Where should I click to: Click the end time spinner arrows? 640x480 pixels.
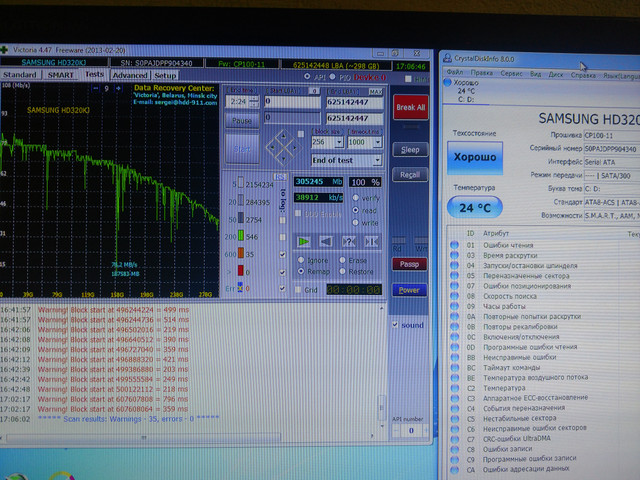pos(254,101)
